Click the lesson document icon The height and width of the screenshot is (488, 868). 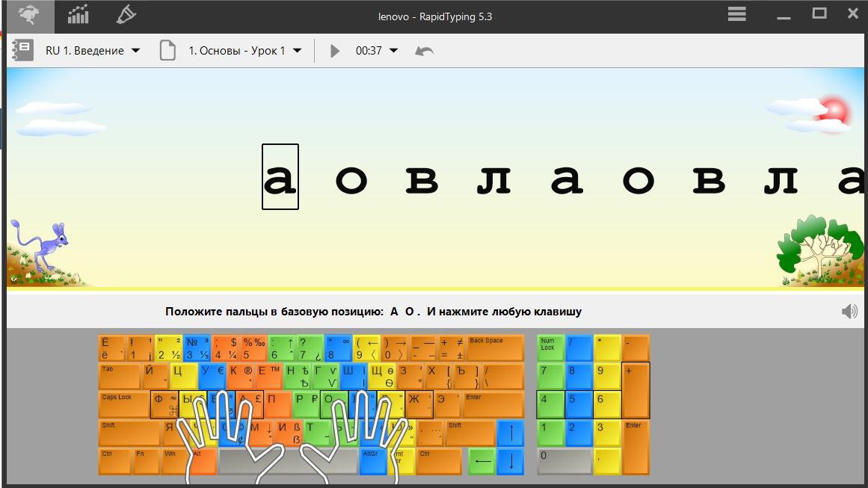point(168,51)
